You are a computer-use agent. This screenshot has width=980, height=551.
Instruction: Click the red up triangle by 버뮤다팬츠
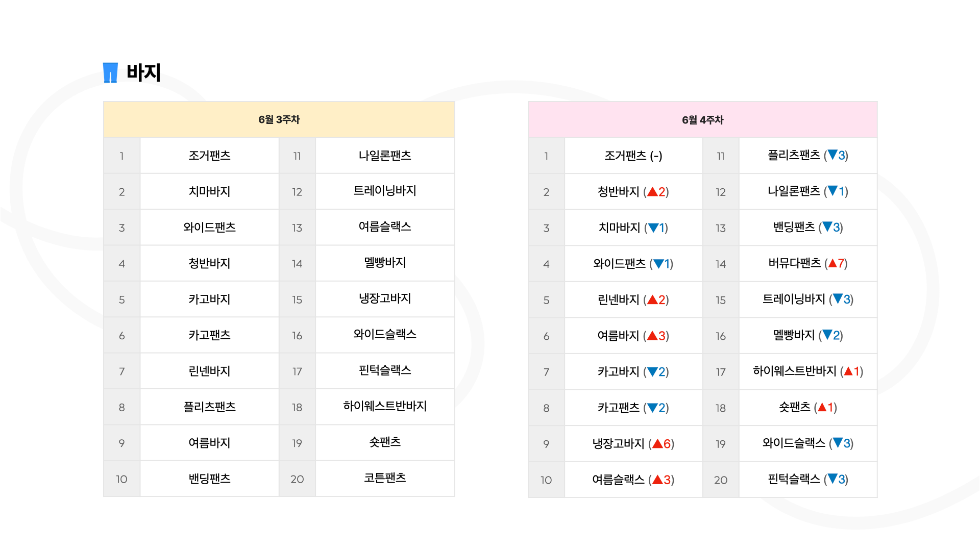pos(832,263)
